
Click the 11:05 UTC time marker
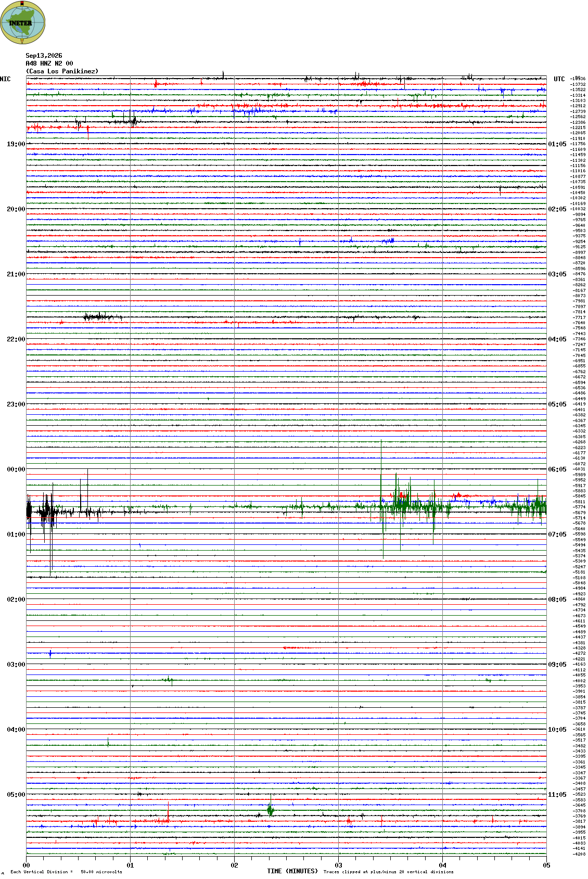click(x=557, y=795)
